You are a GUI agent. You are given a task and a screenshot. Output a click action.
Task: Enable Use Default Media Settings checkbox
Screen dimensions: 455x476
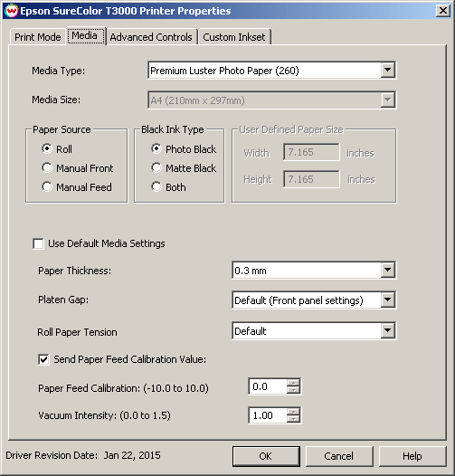click(38, 243)
